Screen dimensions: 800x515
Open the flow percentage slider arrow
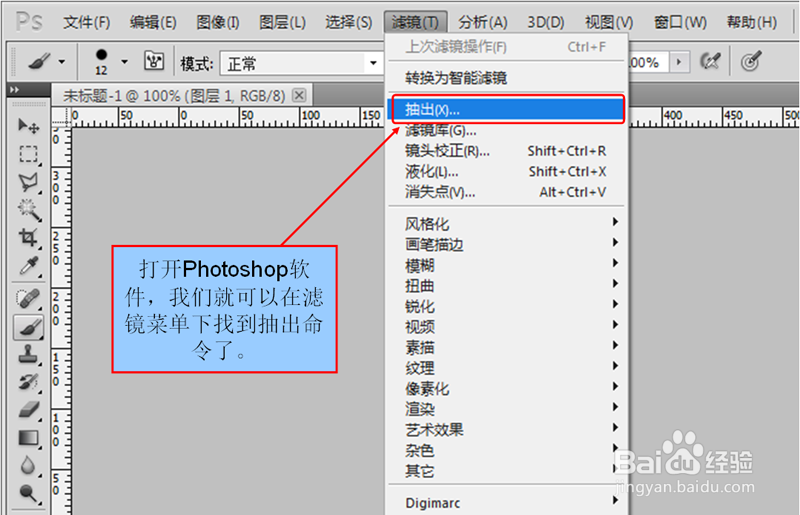click(x=679, y=62)
